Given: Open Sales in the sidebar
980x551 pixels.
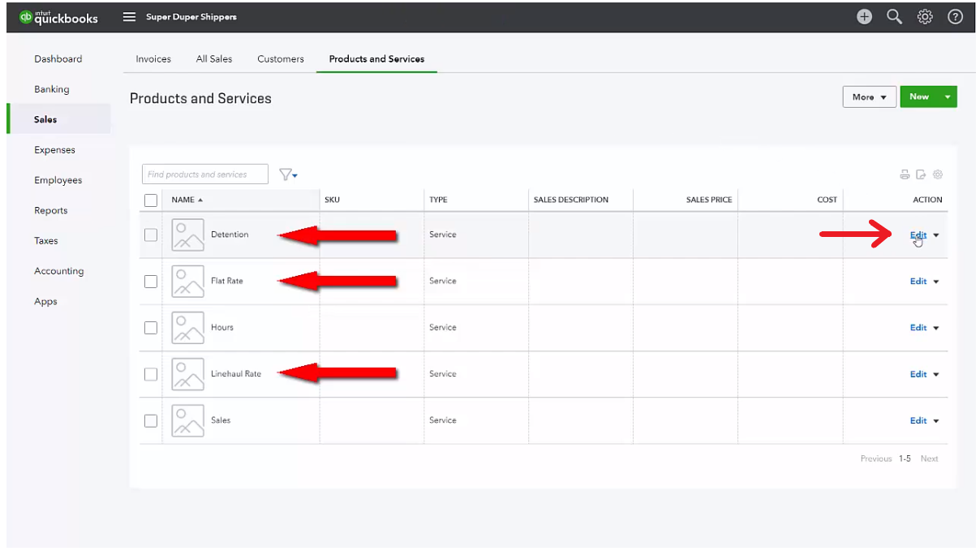Looking at the screenshot, I should point(58,119).
